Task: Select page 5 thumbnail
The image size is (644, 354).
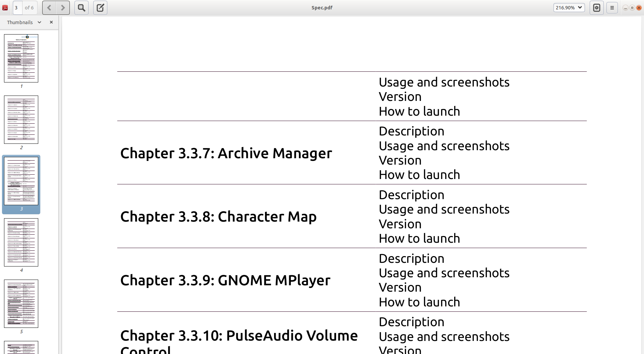Action: coord(21,304)
